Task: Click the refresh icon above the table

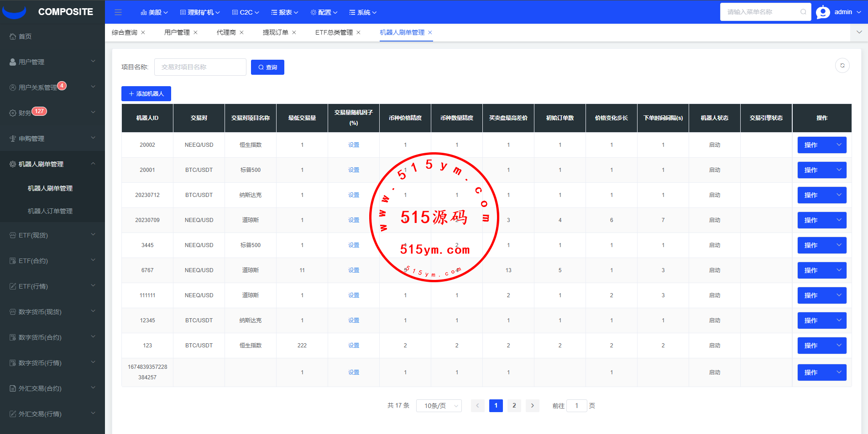Action: pyautogui.click(x=842, y=66)
